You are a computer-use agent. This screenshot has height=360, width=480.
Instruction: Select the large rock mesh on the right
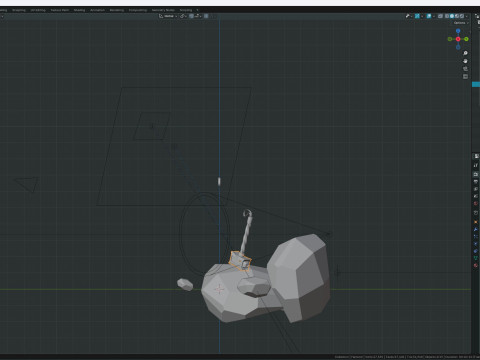coord(300,277)
